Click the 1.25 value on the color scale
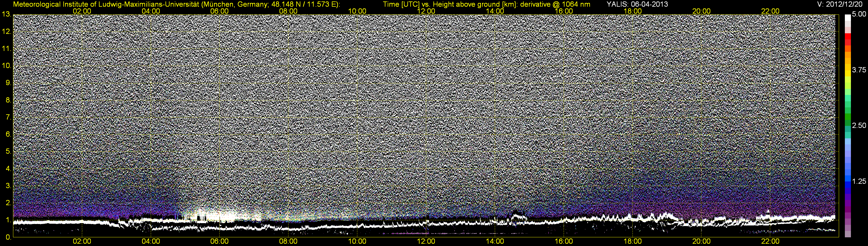868x246 pixels. 859,181
